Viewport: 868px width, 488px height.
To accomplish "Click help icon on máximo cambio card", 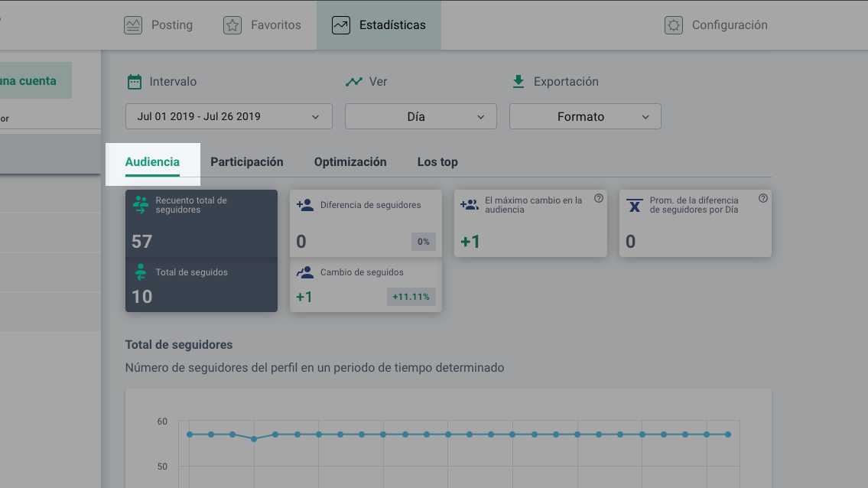I will point(599,199).
